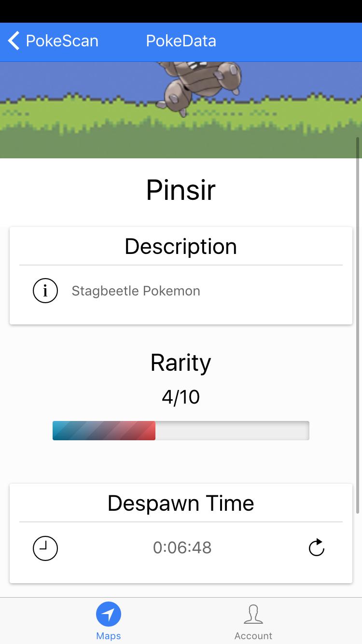
Task: Click the circled info icon
Action: (45, 291)
